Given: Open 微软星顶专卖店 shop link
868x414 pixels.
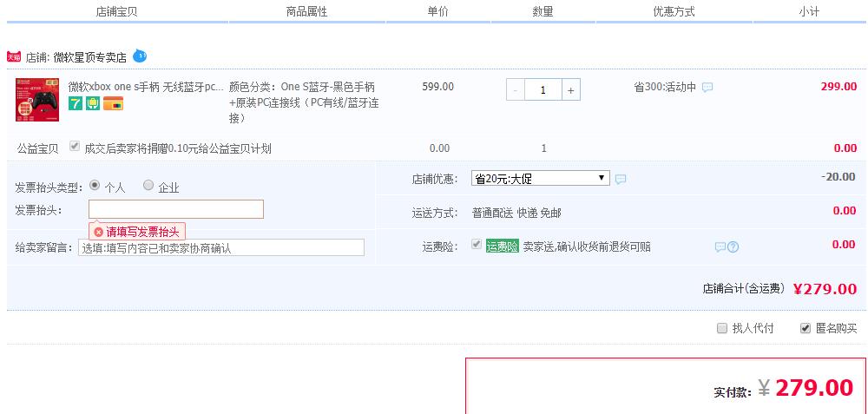Looking at the screenshot, I should (x=89, y=57).
